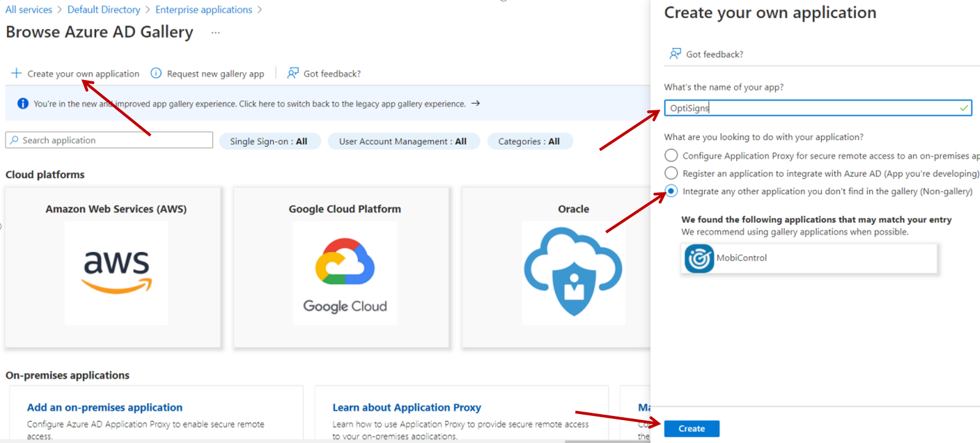
Task: Open the Google Cloud Platform card title
Action: [x=345, y=209]
